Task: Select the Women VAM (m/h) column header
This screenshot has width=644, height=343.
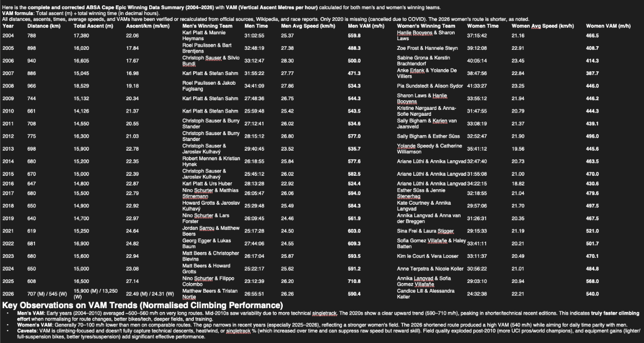Action: click(608, 26)
